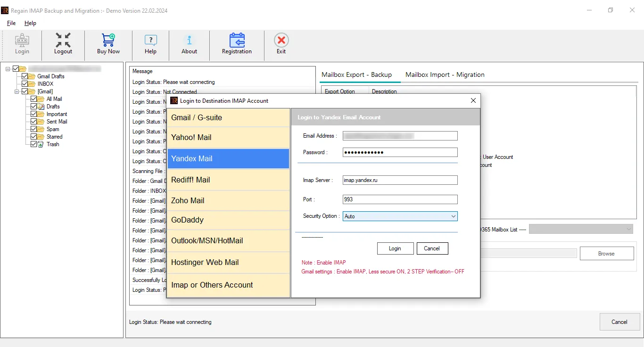Collapse the [Gmail] tree node
This screenshot has height=347, width=644.
pos(17,91)
